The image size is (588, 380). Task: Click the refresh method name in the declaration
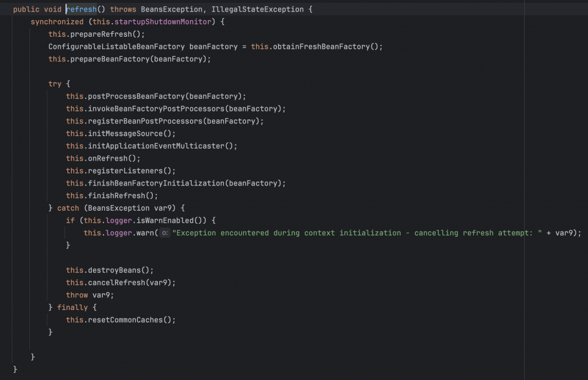coord(82,10)
